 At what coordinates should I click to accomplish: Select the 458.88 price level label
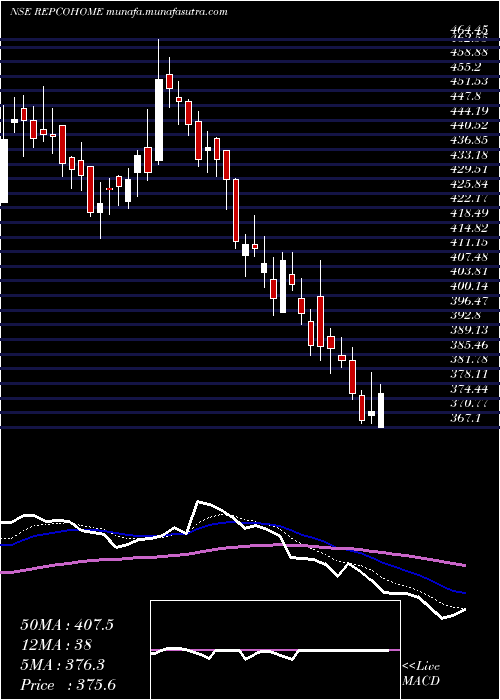click(469, 52)
